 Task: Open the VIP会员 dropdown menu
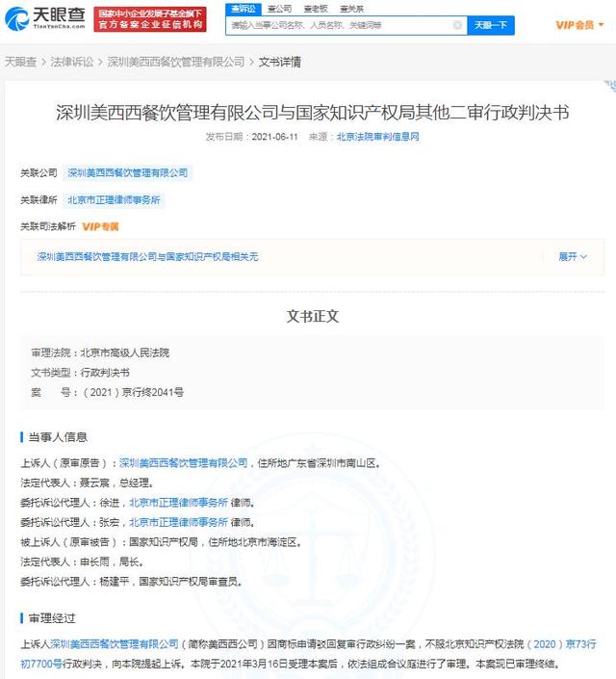tap(579, 25)
